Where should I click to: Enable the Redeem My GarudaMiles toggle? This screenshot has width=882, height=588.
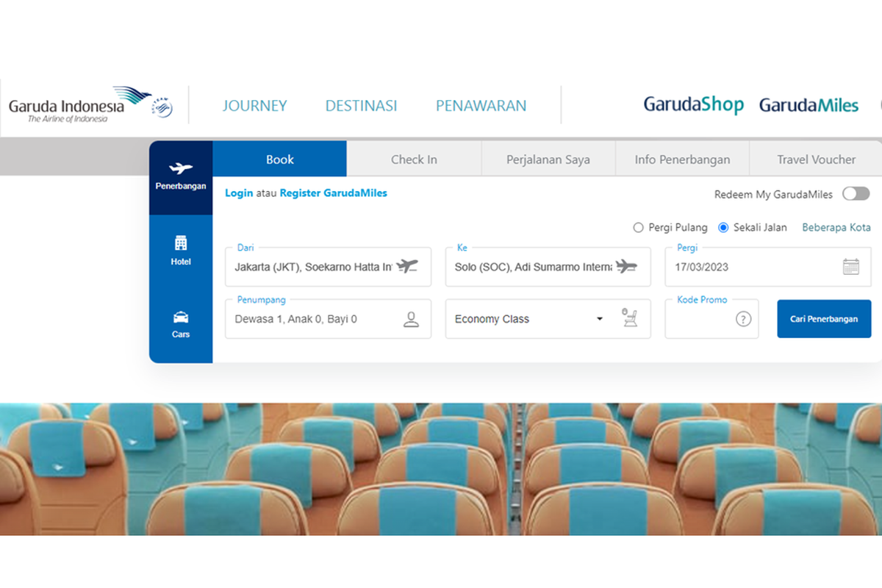[855, 193]
